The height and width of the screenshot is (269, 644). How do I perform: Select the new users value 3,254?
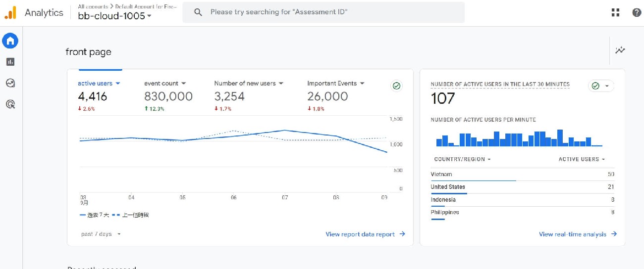pyautogui.click(x=229, y=96)
